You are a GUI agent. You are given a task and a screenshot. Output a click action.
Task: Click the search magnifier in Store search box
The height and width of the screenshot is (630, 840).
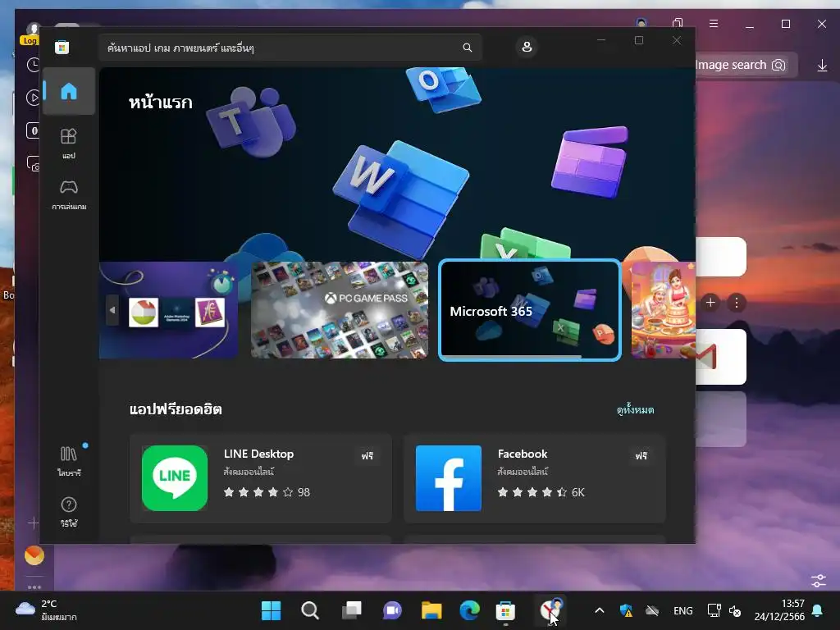[x=467, y=48]
